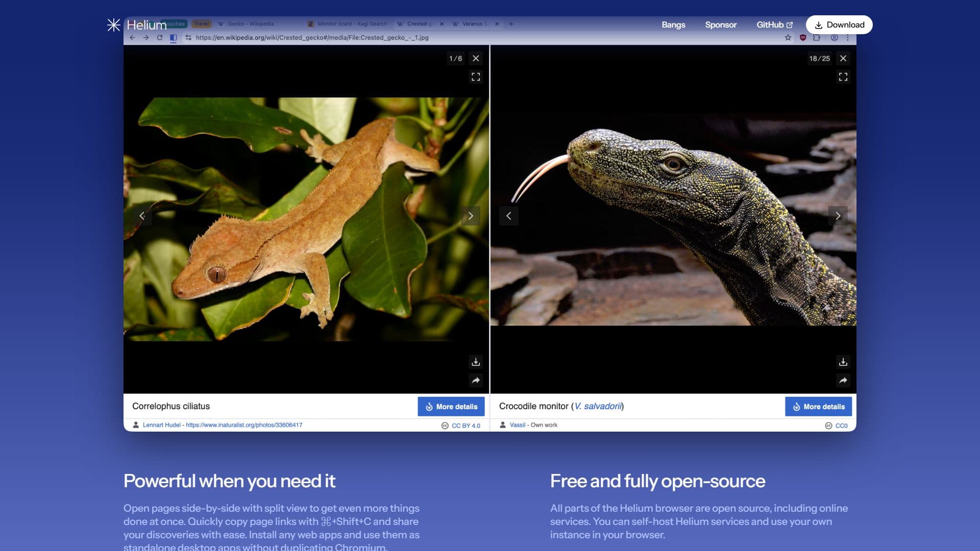The height and width of the screenshot is (551, 980).
Task: Click the Helium asterisk logo
Action: coord(113,24)
